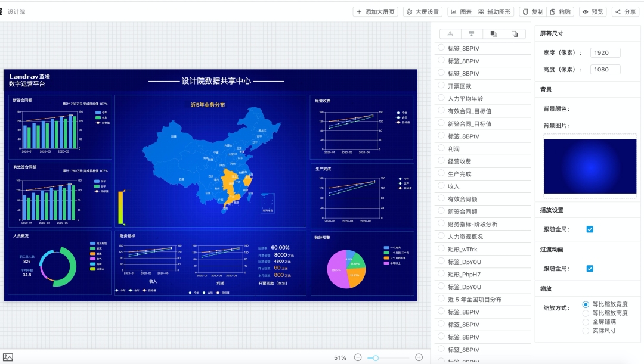Screen dimensions: 644x364
Task: Send selected layer to back icon
Action: pyautogui.click(x=515, y=34)
